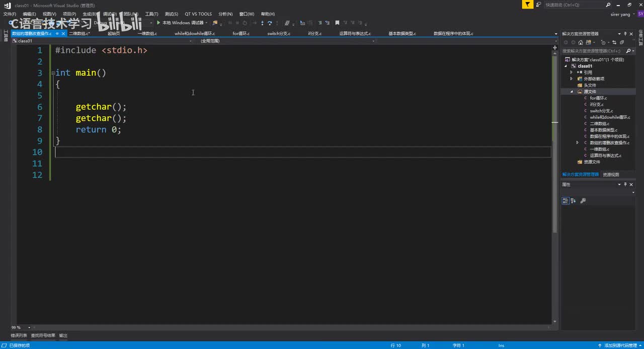Start debugging with green play arrow
644x349 pixels.
coord(158,23)
